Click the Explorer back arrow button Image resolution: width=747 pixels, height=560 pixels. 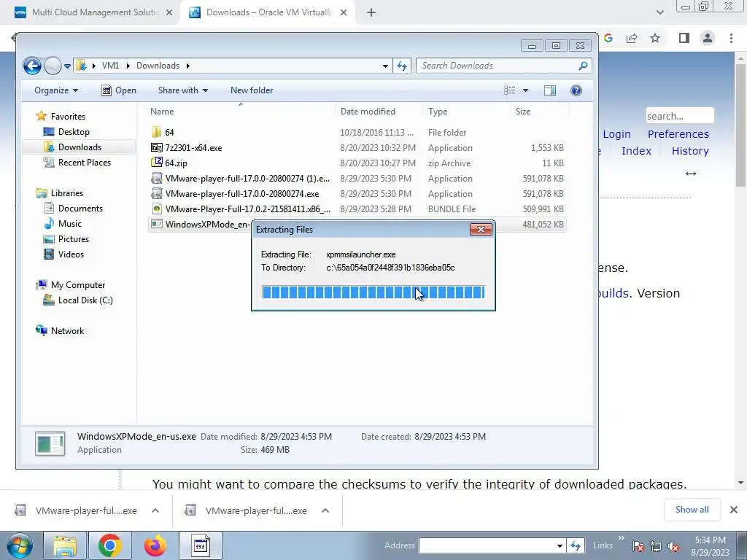point(32,66)
